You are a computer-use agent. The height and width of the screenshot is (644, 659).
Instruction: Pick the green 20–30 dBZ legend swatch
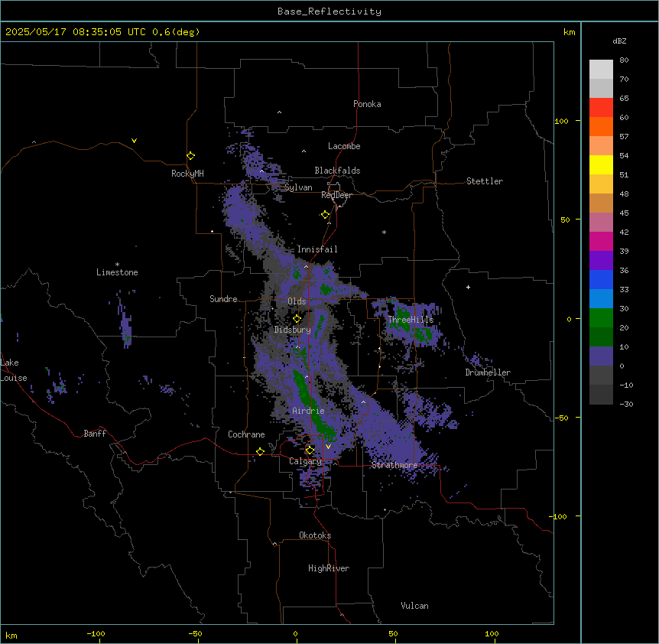(x=601, y=318)
